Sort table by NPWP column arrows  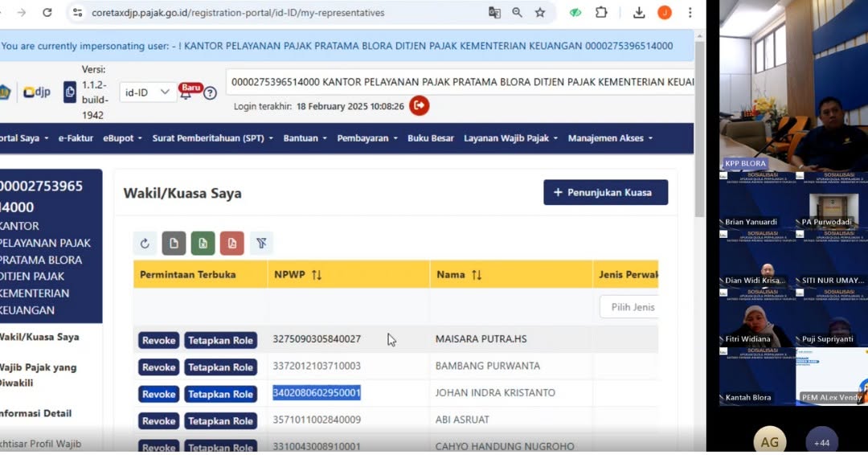pos(317,275)
